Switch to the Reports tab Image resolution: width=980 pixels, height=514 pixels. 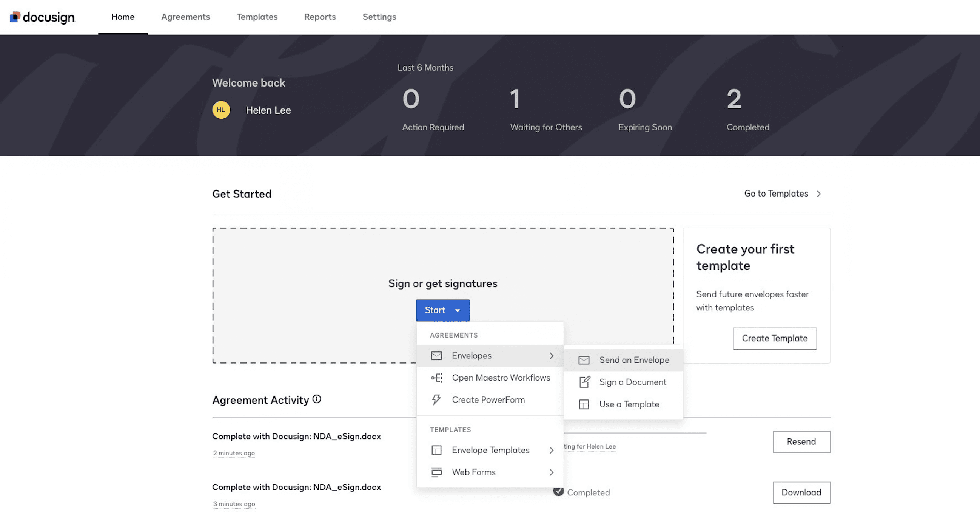tap(320, 17)
